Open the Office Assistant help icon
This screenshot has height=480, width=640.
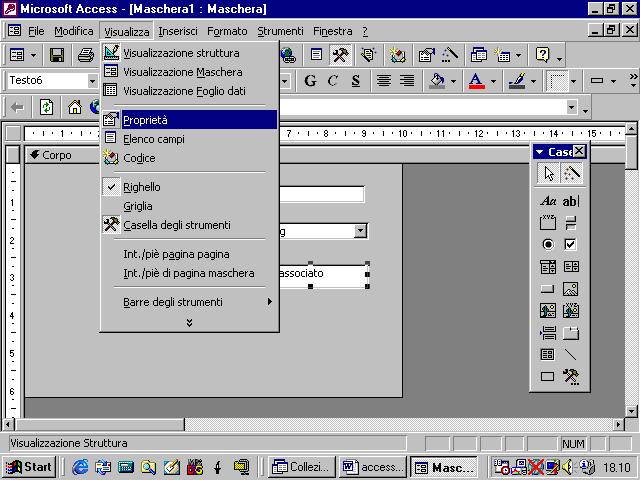point(542,55)
